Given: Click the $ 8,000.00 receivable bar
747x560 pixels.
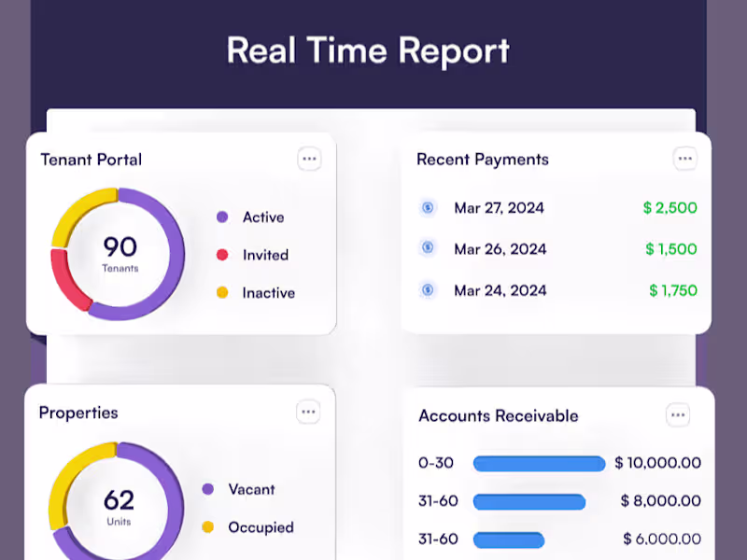Looking at the screenshot, I should tap(529, 501).
